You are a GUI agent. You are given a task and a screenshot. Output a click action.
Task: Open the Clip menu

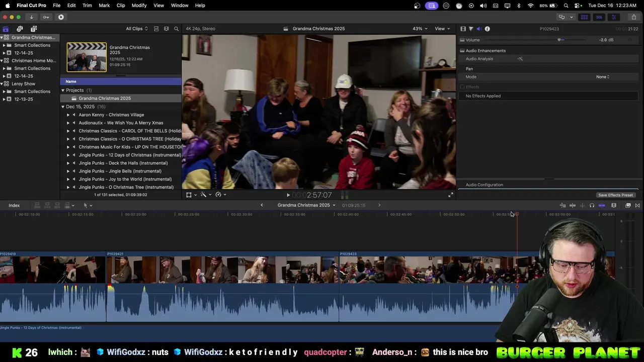[x=121, y=6]
